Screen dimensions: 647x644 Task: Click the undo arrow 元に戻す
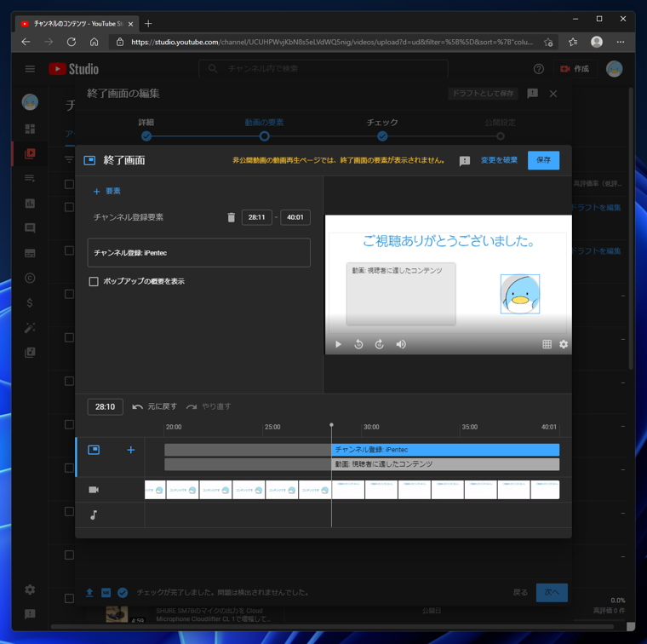[154, 406]
